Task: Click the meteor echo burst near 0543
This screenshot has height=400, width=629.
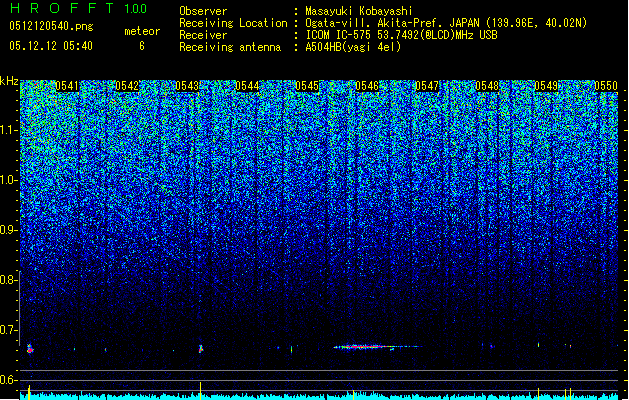Action: tap(201, 349)
